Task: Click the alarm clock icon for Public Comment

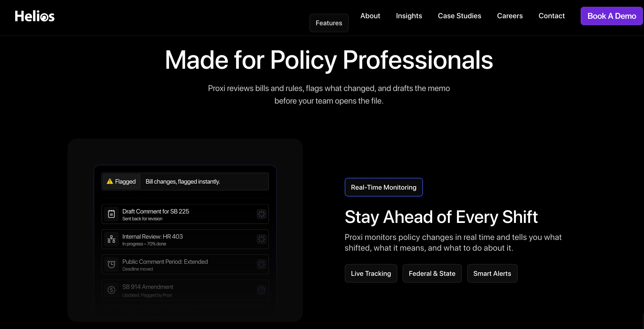Action: [x=111, y=264]
